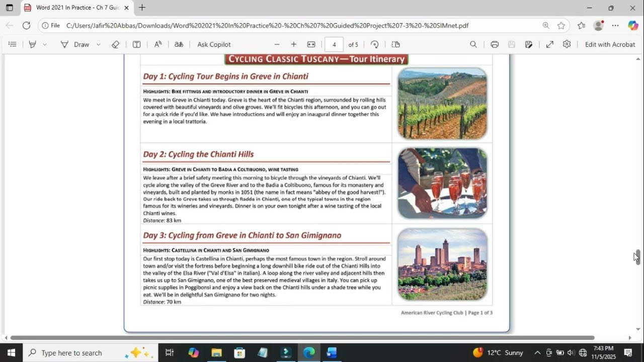Open the table of contents sidebar
This screenshot has height=362, width=644.
(13, 44)
